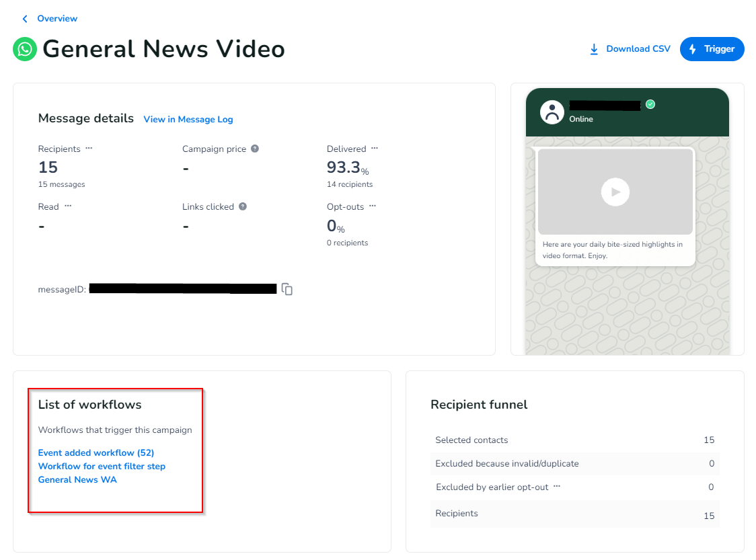Copy the messageID to clipboard

pyautogui.click(x=287, y=289)
